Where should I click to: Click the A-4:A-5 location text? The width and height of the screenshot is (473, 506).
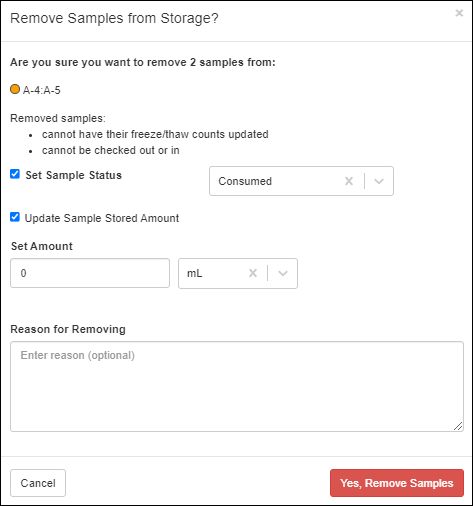pos(42,90)
